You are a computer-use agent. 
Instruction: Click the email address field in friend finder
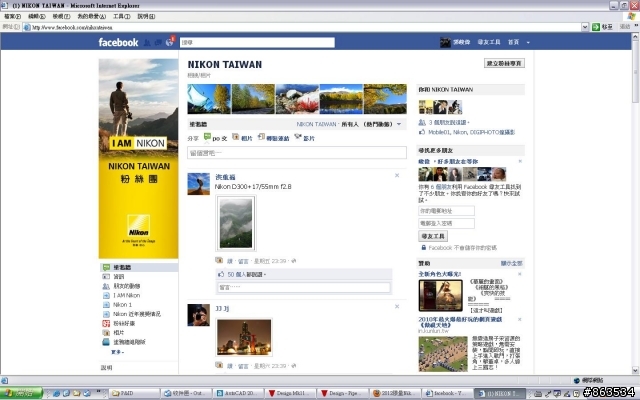pos(447,211)
